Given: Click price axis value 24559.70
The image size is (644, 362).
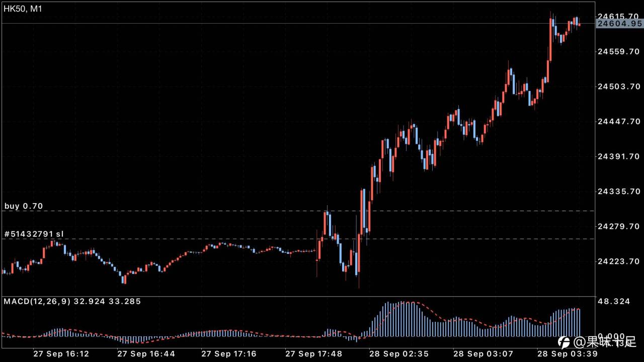Looking at the screenshot, I should pos(618,51).
